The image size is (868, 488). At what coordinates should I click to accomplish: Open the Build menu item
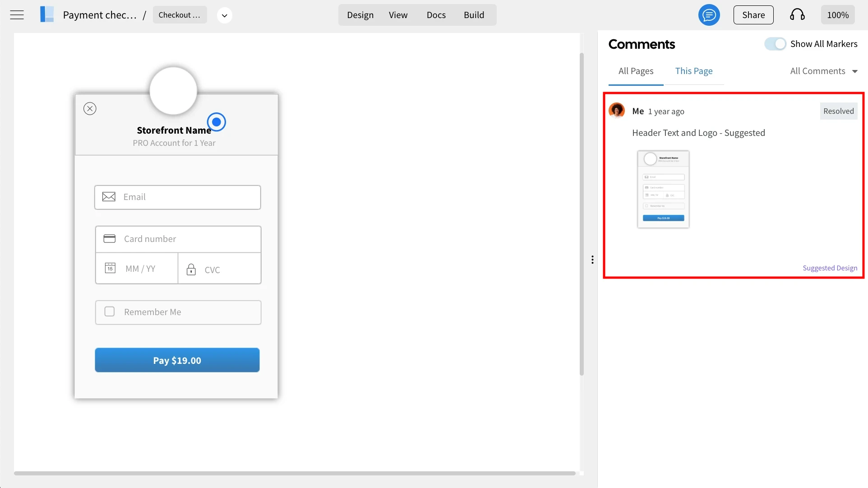[474, 15]
